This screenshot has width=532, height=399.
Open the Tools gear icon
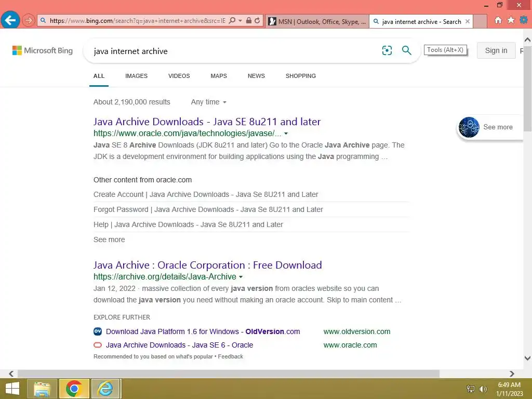524,20
